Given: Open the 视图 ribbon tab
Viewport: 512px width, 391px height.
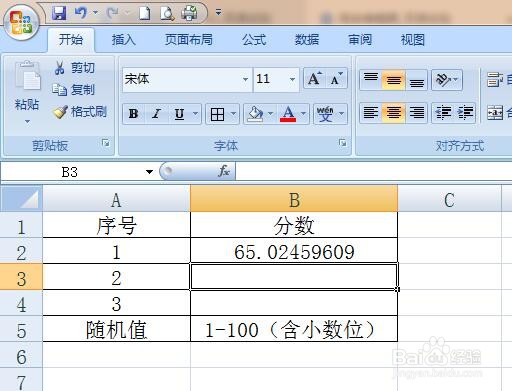Looking at the screenshot, I should 413,40.
